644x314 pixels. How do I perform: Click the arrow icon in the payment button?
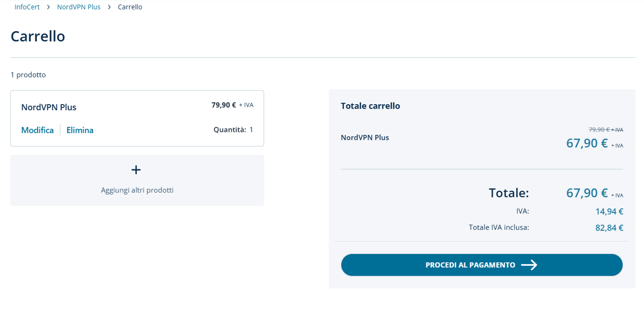(x=529, y=265)
